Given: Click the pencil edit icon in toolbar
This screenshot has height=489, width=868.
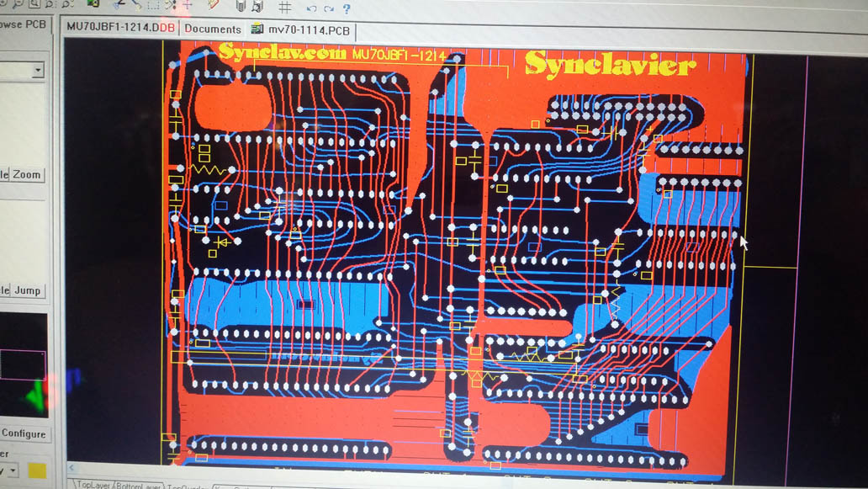Looking at the screenshot, I should coord(213,4).
